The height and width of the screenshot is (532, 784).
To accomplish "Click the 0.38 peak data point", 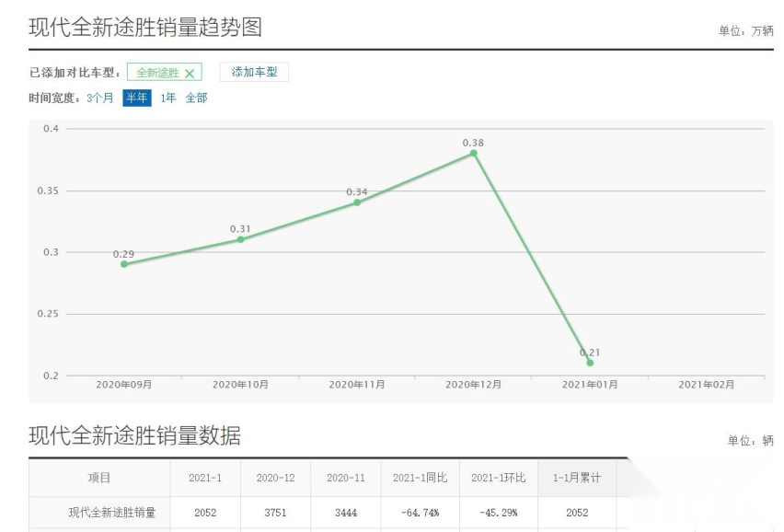I will point(474,154).
